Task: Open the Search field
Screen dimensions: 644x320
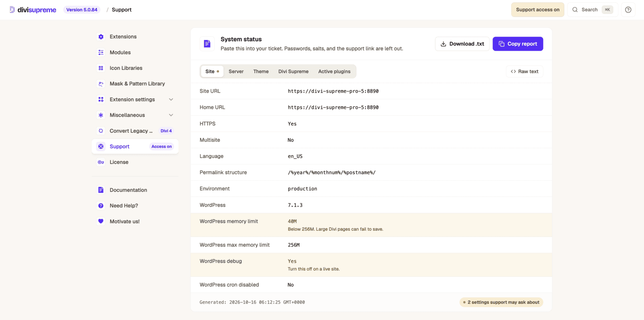Action: [x=592, y=10]
